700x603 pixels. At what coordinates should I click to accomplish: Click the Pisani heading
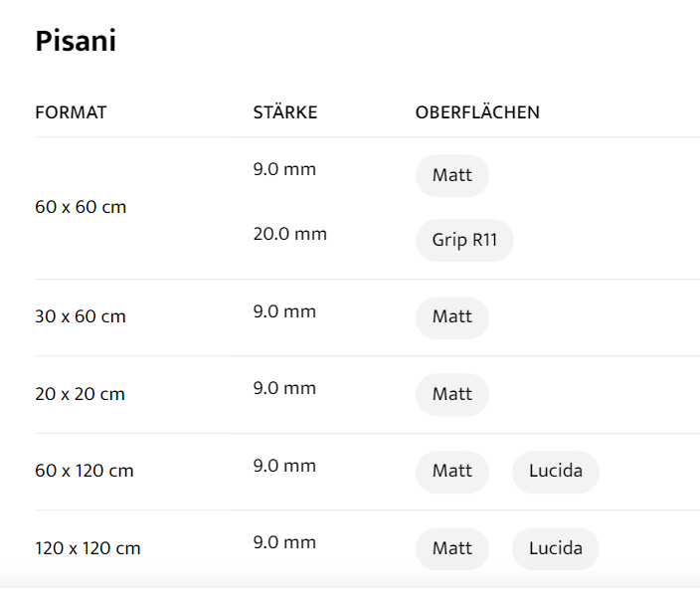pos(76,41)
